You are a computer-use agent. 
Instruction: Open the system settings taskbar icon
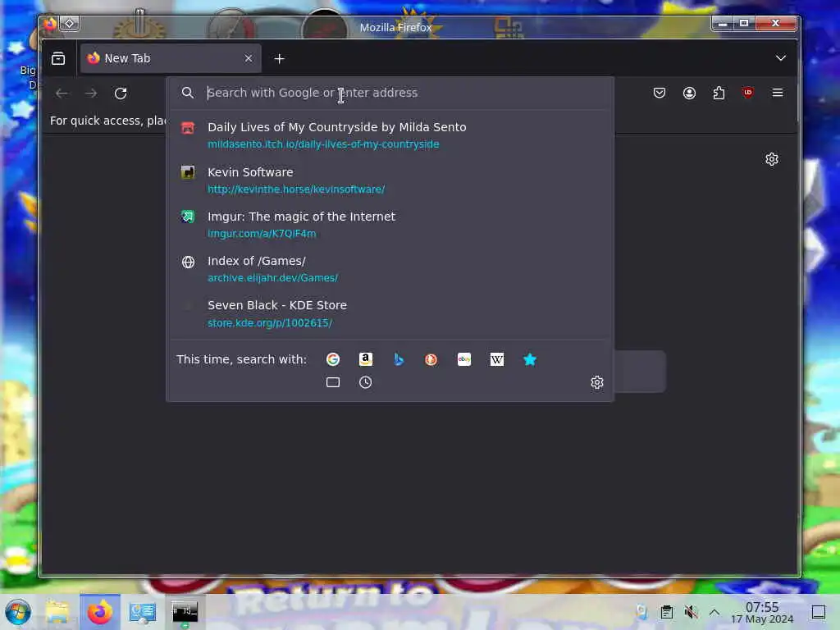point(143,612)
